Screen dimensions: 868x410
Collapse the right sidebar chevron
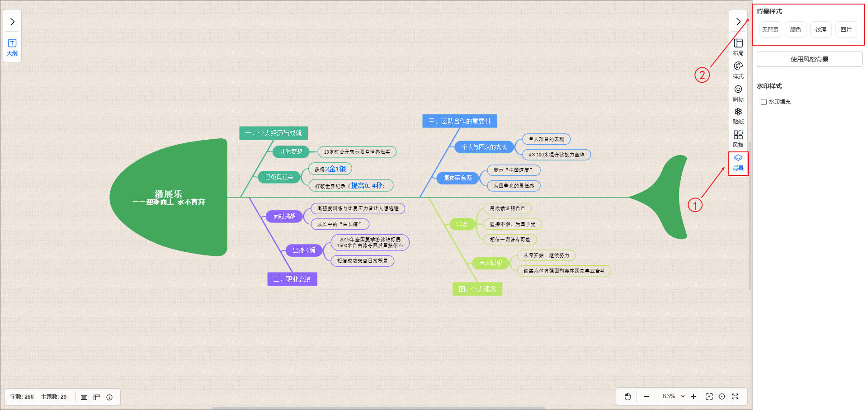tap(738, 22)
